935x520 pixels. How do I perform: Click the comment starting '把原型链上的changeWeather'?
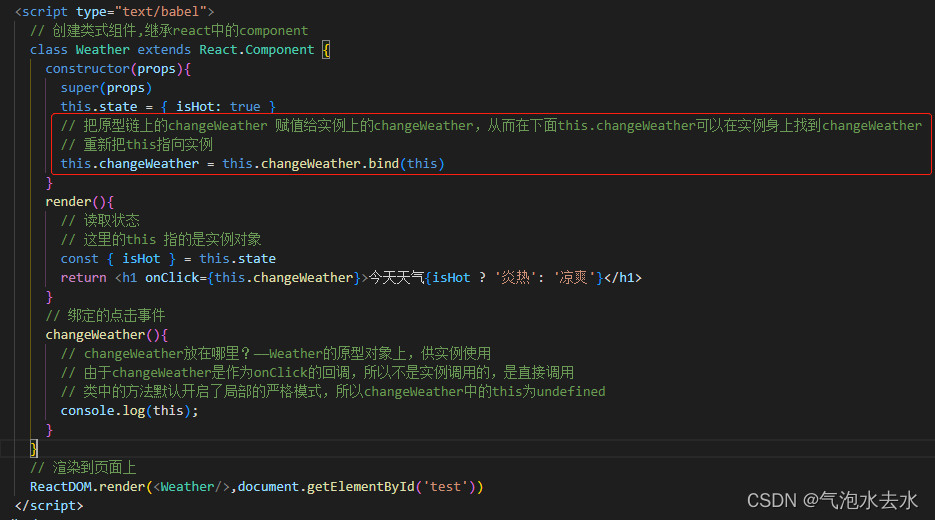click(x=491, y=125)
